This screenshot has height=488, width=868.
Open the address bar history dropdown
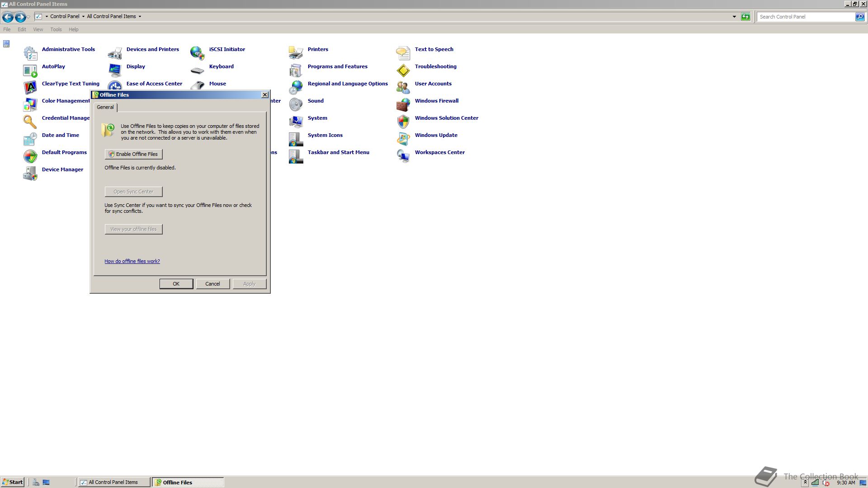[x=734, y=17]
